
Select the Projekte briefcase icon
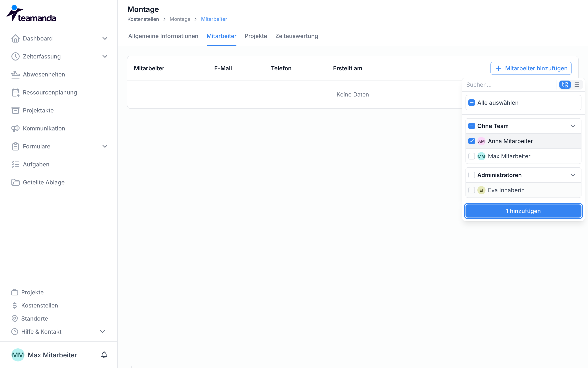[x=14, y=292]
